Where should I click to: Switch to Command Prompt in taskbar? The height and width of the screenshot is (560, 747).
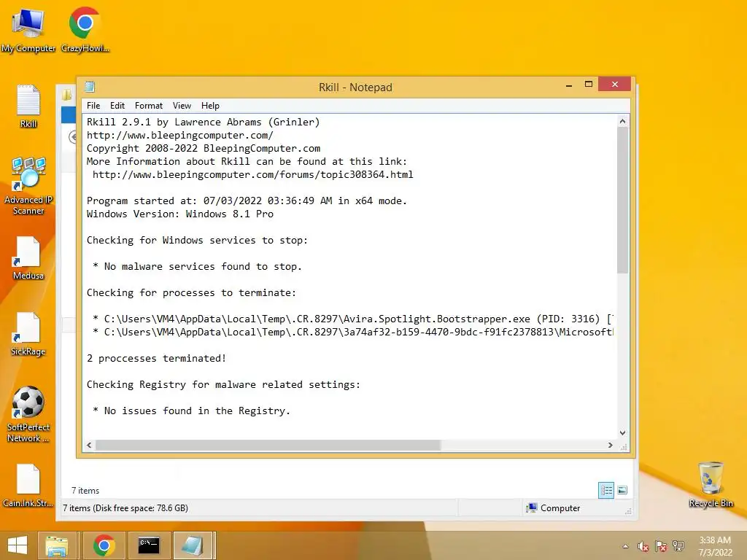point(149,545)
